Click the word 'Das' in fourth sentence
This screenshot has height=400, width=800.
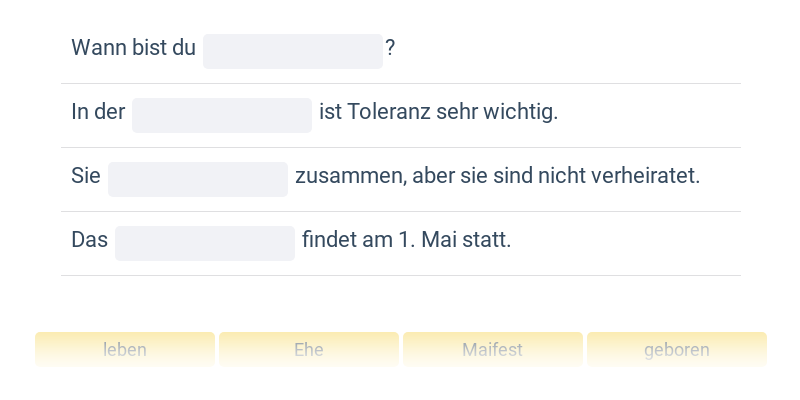[89, 240]
